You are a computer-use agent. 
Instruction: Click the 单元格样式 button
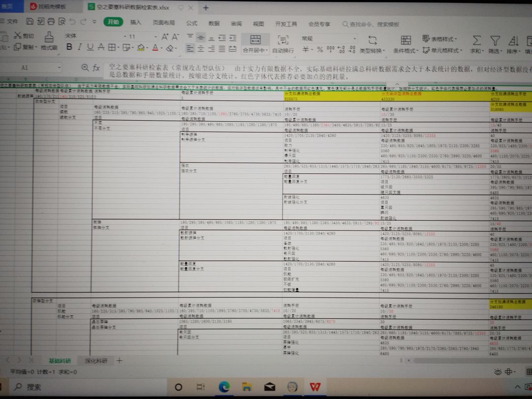pyautogui.click(x=442, y=51)
